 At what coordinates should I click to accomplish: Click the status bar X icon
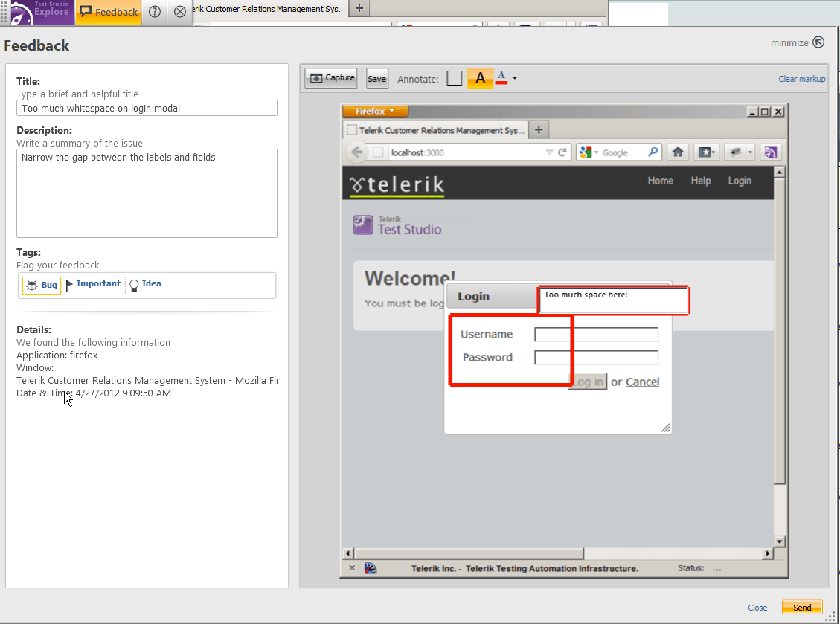(x=352, y=567)
